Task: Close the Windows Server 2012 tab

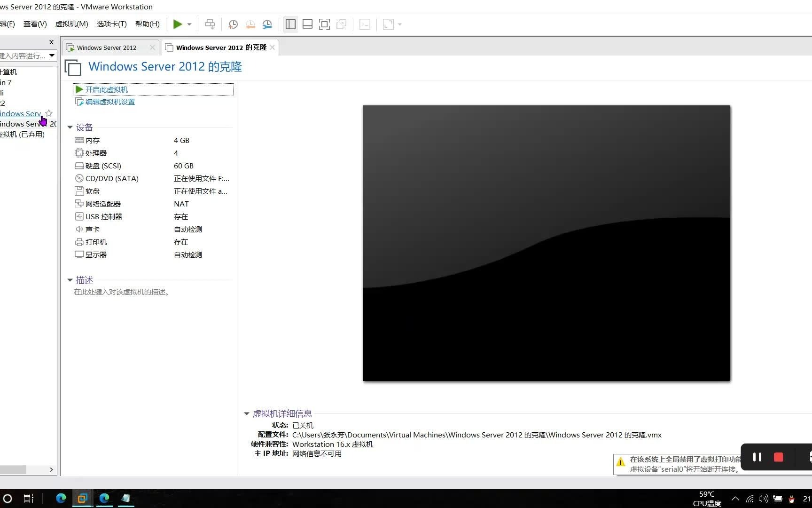Action: [152, 48]
